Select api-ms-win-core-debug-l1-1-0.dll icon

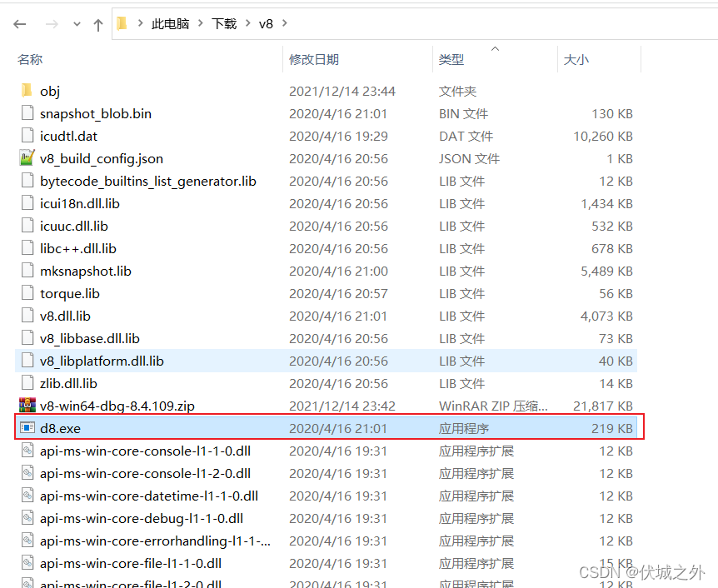coord(27,517)
